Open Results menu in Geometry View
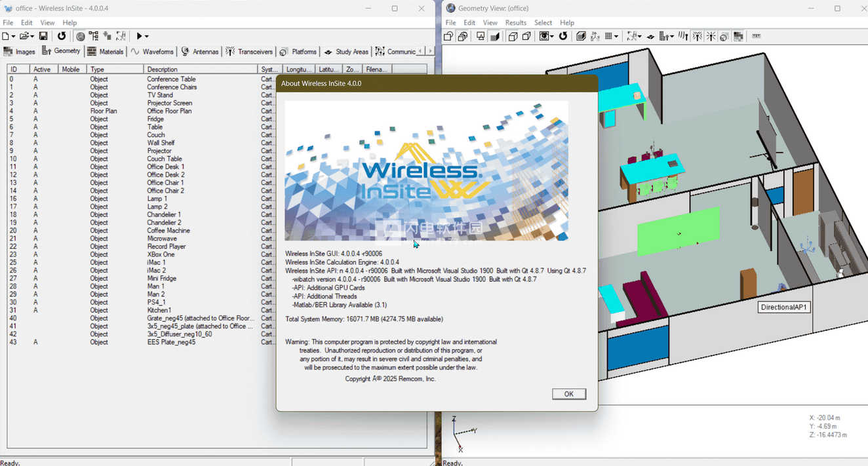 (515, 22)
